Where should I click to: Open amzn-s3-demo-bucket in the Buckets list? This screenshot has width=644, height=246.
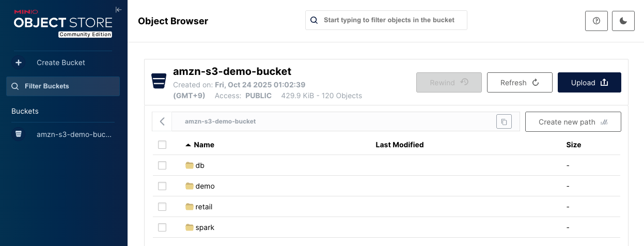point(74,134)
